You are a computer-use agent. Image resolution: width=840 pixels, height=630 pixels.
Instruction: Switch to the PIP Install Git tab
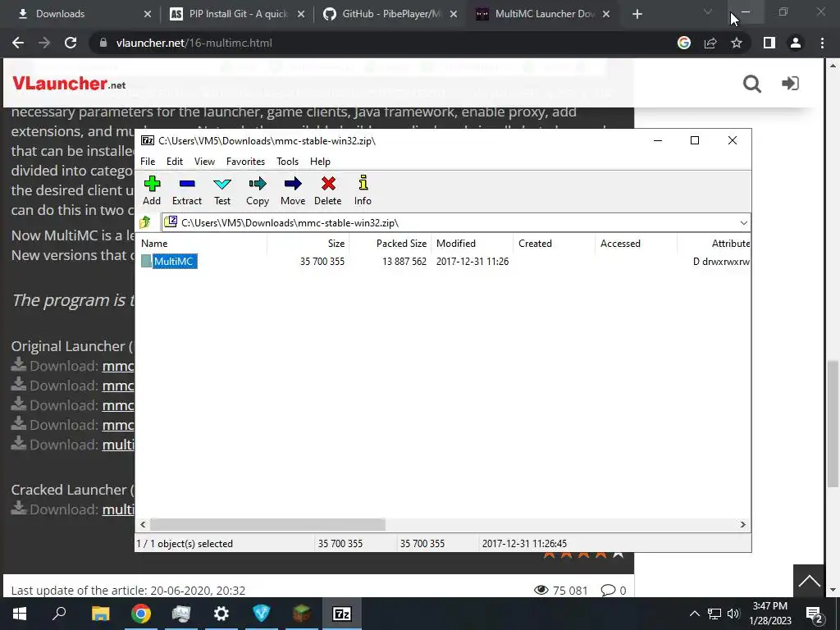[235, 14]
